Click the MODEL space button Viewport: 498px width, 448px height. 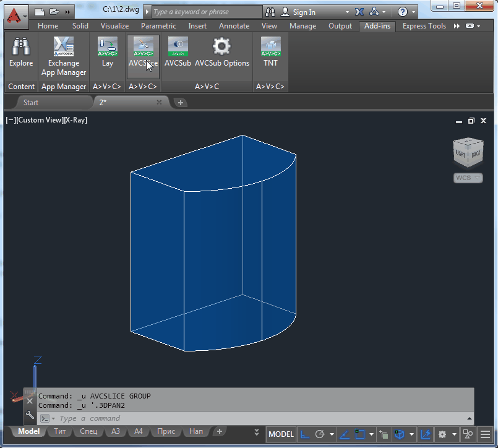tap(281, 434)
